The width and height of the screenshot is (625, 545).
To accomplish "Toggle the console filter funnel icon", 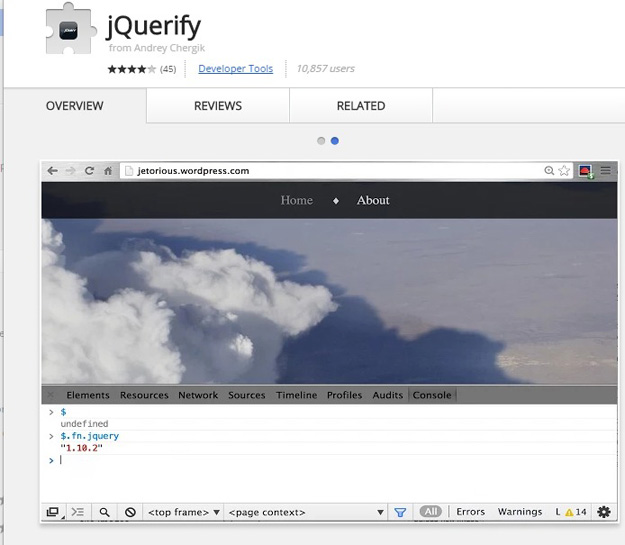I will pos(400,512).
